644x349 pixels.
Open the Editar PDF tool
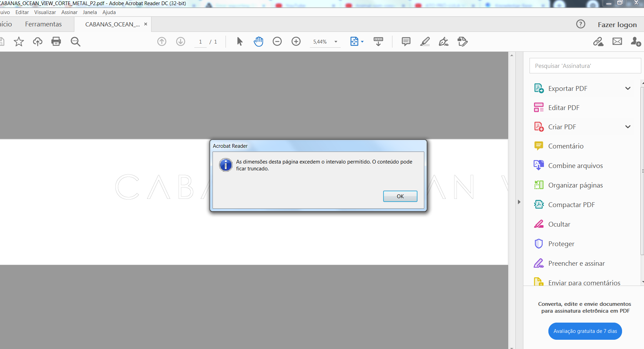[x=564, y=108]
